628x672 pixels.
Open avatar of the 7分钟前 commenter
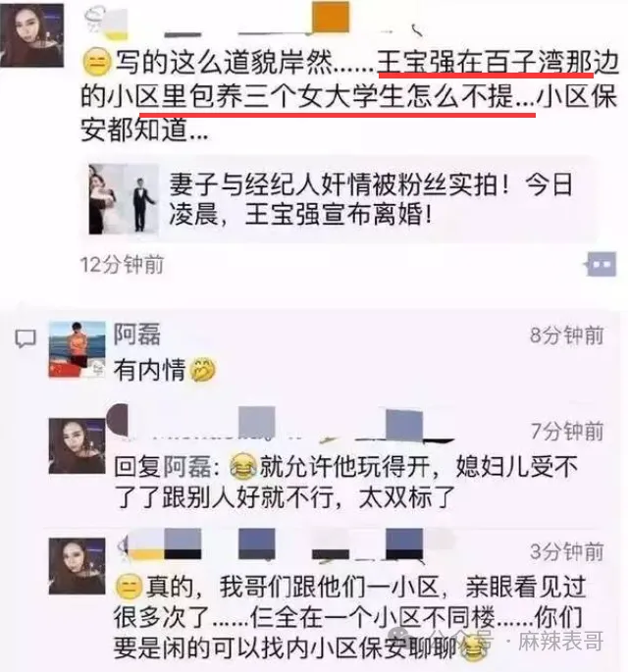coord(78,445)
